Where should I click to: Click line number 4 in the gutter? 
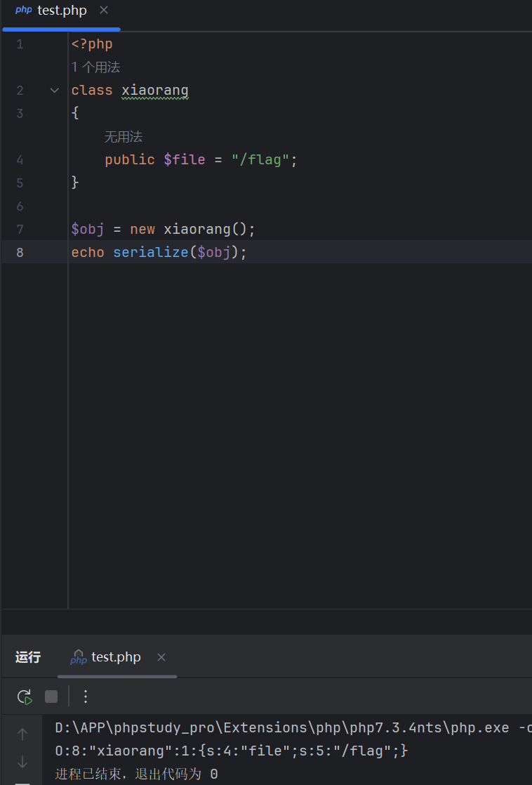coord(20,159)
